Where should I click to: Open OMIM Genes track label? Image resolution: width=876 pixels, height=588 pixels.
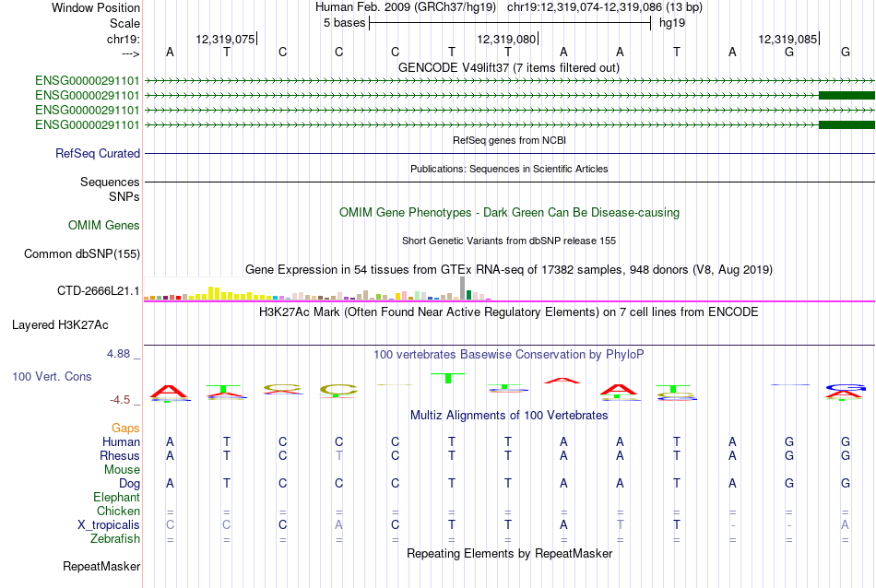(x=104, y=225)
